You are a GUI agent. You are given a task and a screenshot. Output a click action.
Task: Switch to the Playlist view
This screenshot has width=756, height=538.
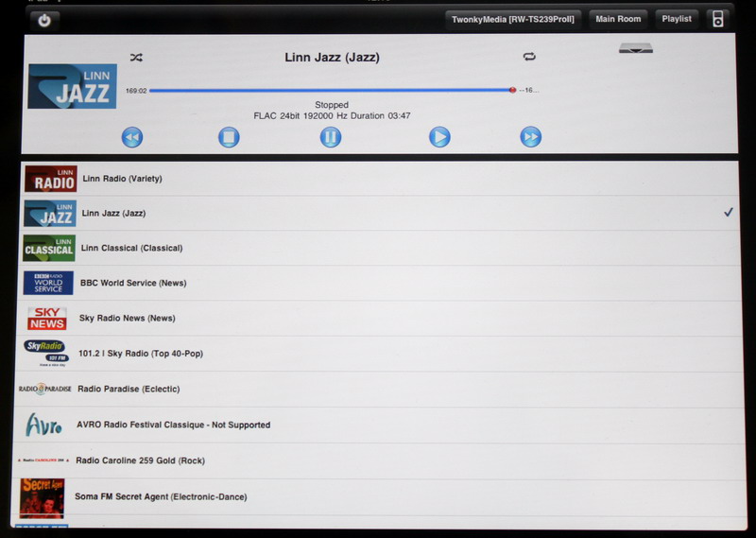tap(677, 19)
